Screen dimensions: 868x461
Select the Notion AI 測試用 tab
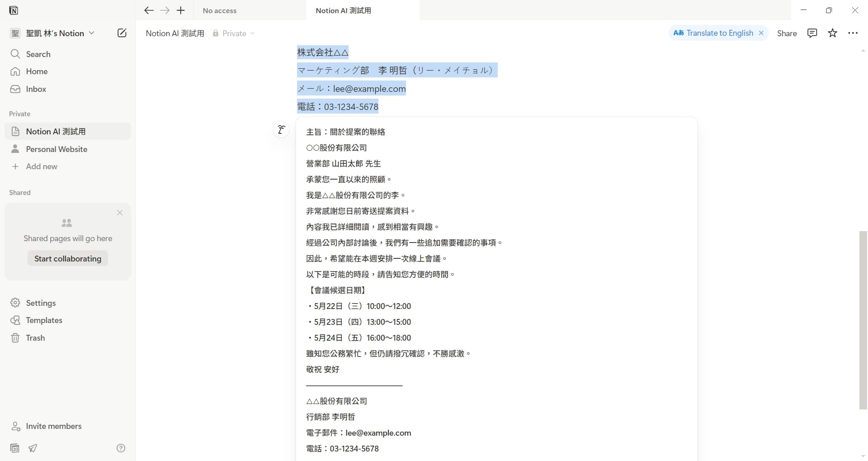tap(344, 10)
